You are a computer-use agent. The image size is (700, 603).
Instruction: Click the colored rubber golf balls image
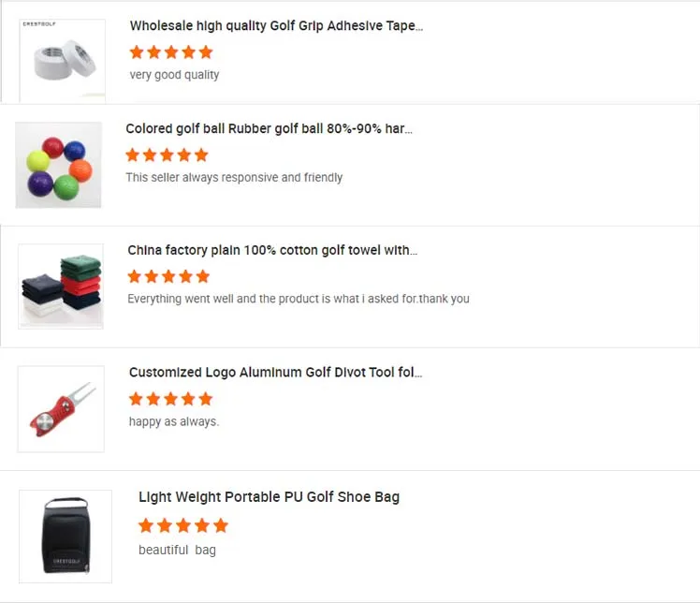58,165
